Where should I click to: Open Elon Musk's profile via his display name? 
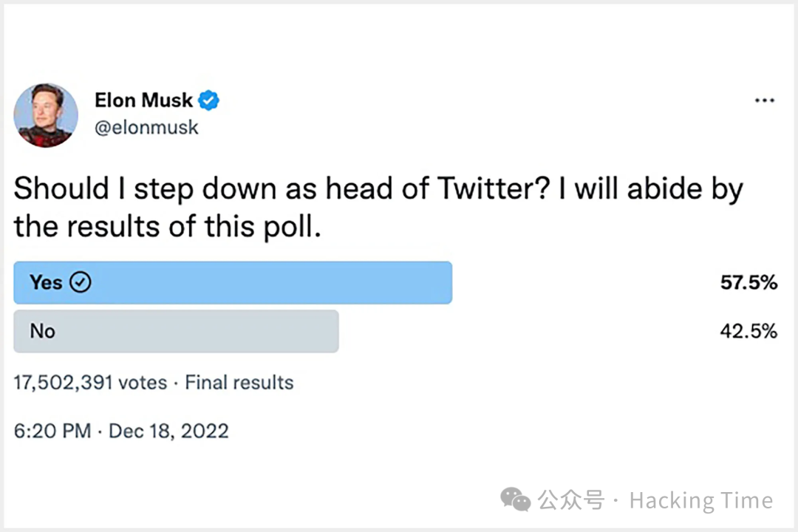coord(143,100)
